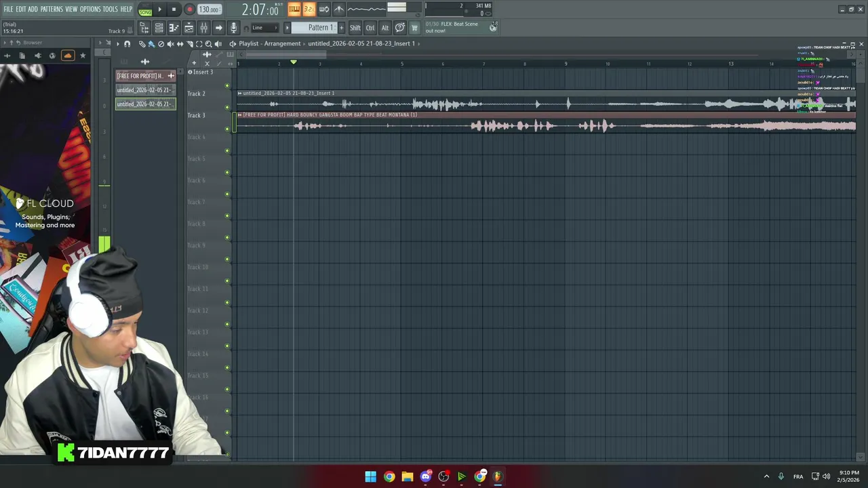Show hidden tray icons chevron
Viewport: 868px width, 488px height.
point(766,476)
